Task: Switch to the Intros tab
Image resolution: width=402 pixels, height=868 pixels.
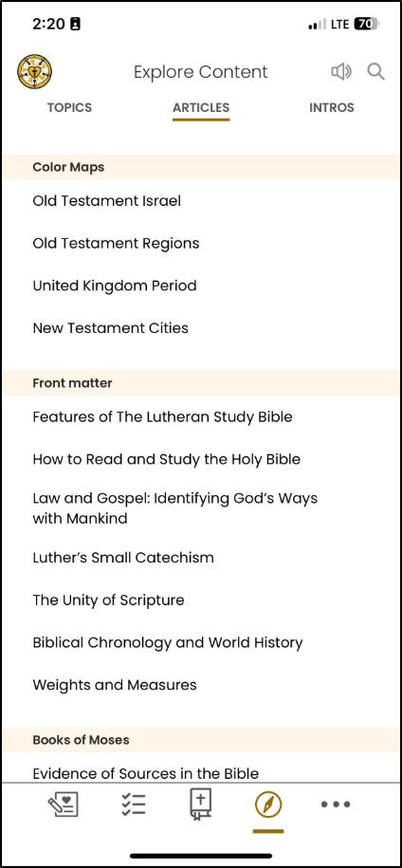Action: coord(332,107)
